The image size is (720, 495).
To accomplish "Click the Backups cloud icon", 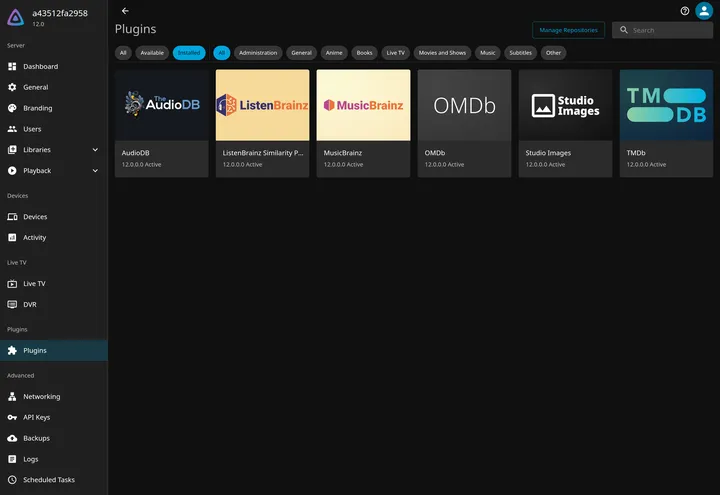I will tap(12, 438).
